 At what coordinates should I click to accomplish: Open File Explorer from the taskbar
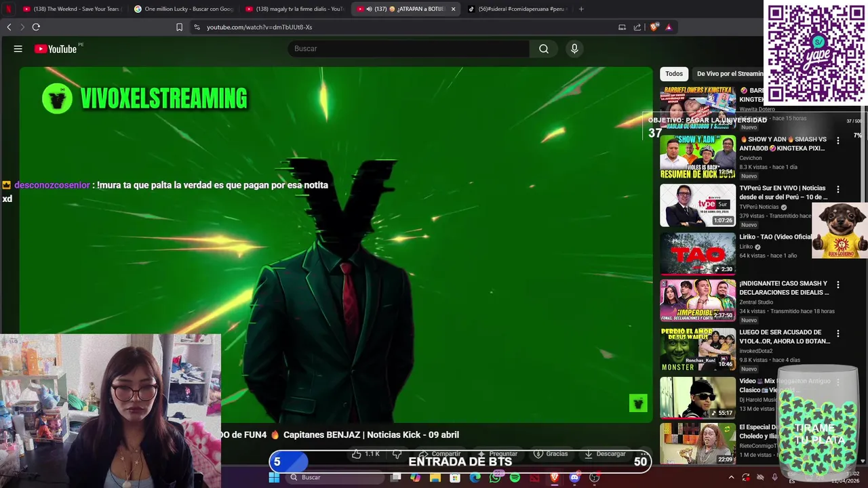435,477
